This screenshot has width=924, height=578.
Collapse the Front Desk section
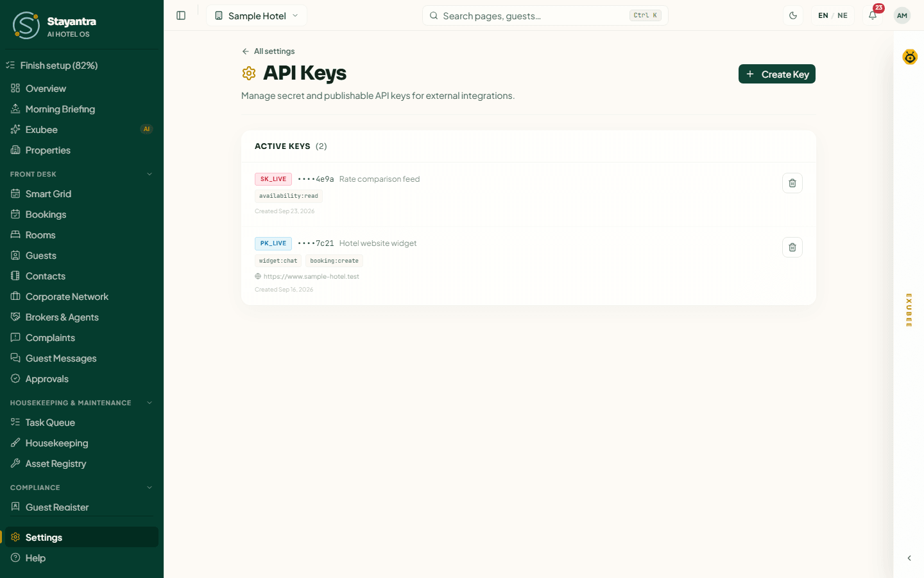(x=81, y=174)
